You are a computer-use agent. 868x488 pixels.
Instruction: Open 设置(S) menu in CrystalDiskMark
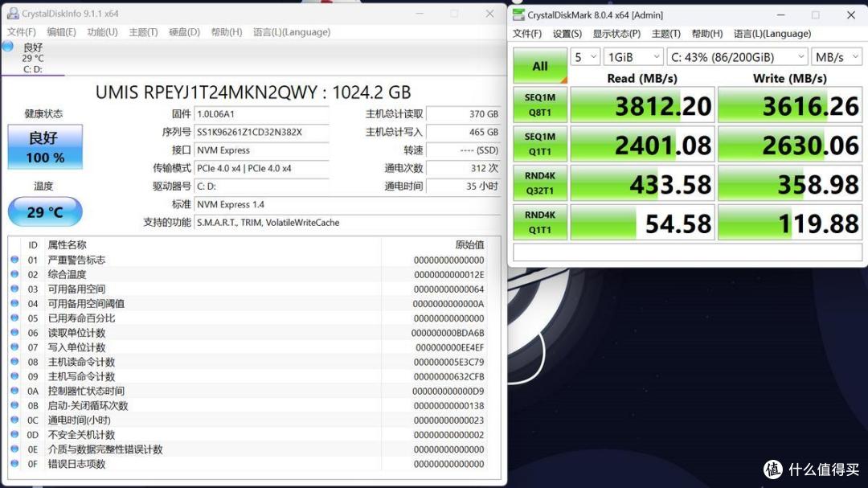pos(567,34)
